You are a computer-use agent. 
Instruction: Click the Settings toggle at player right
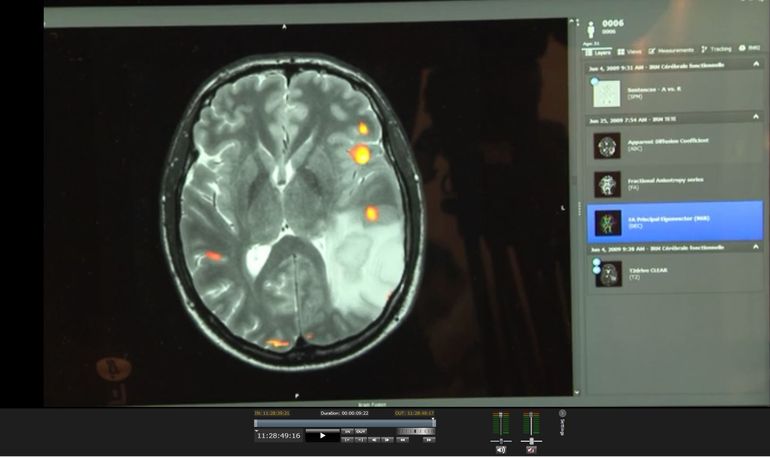point(563,413)
